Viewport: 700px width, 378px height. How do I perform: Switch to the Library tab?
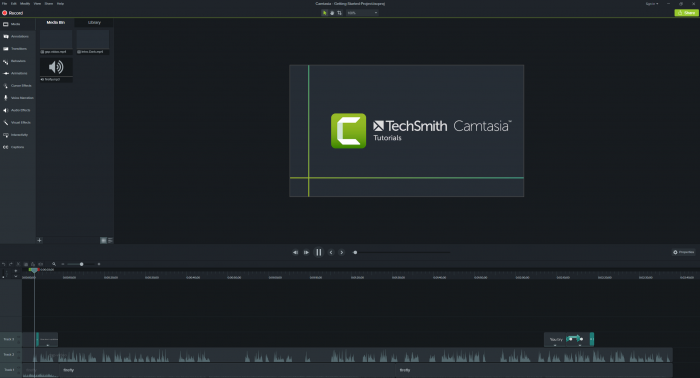pyautogui.click(x=94, y=22)
